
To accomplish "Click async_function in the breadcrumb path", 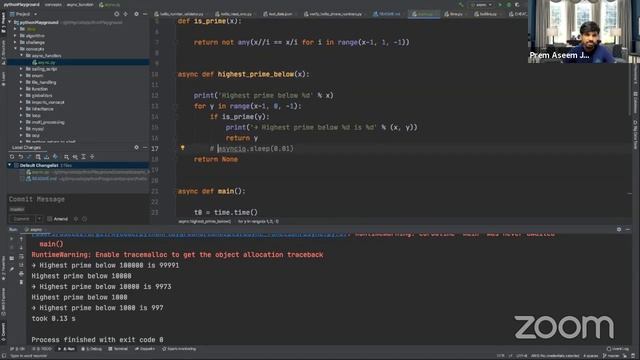I will pyautogui.click(x=80, y=4).
